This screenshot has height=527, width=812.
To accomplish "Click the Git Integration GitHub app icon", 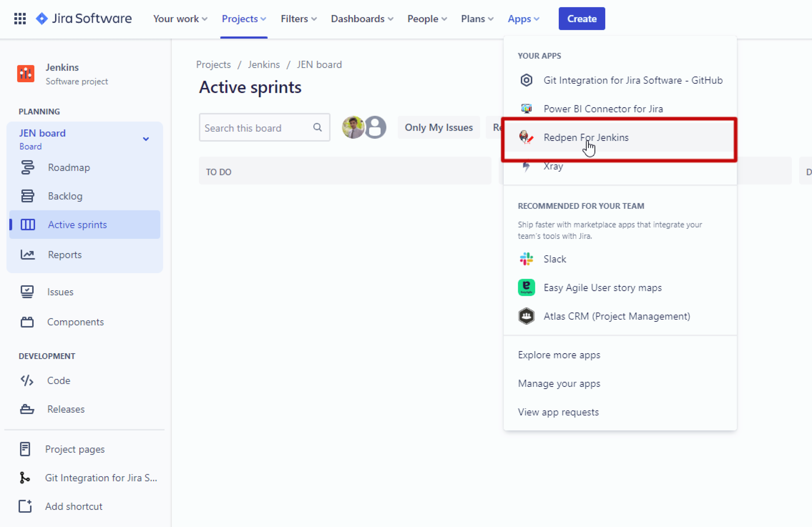I will coord(526,80).
